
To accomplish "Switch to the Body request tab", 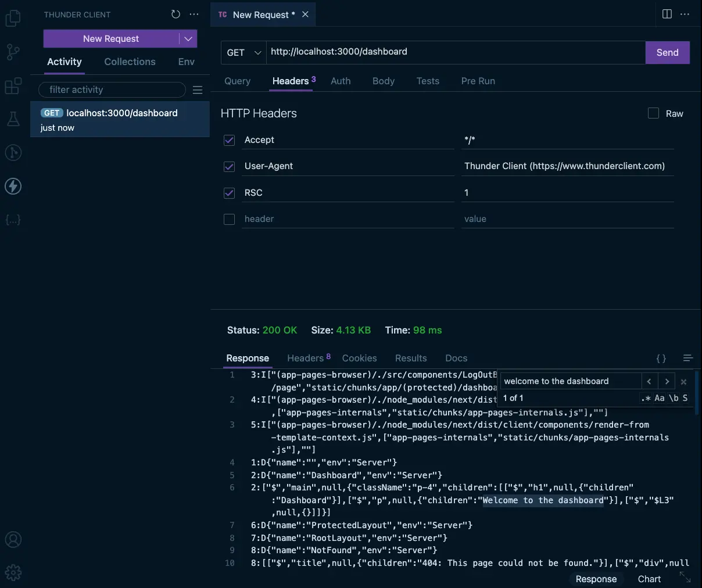I will coord(383,81).
